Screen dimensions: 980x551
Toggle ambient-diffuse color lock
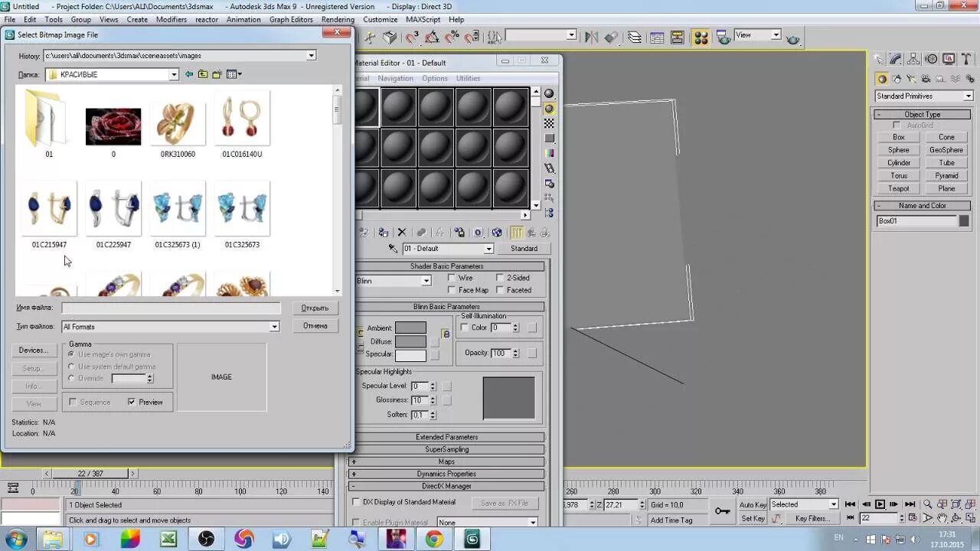pos(446,334)
